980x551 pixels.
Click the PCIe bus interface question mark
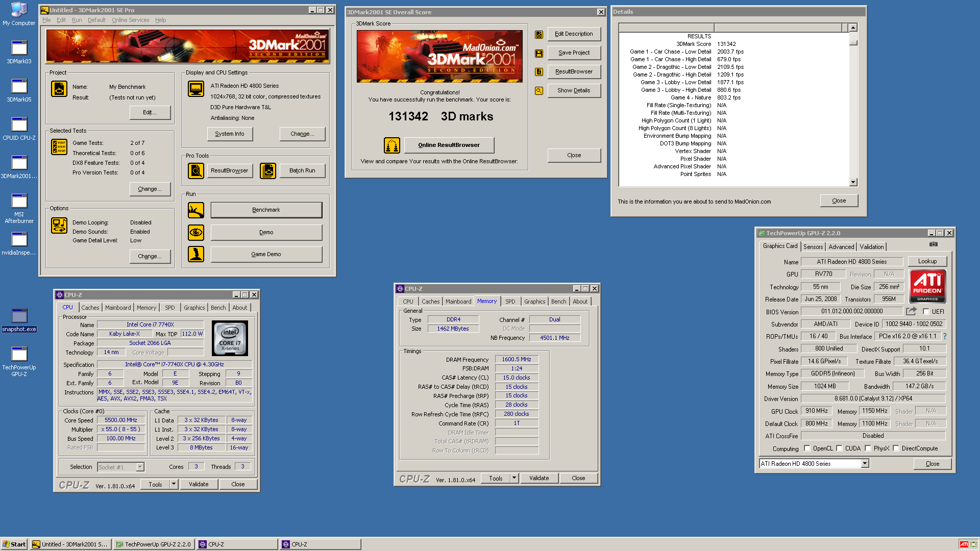(945, 336)
